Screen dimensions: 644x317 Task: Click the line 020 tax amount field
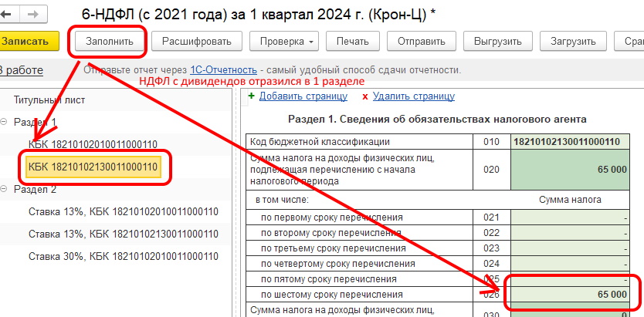570,170
